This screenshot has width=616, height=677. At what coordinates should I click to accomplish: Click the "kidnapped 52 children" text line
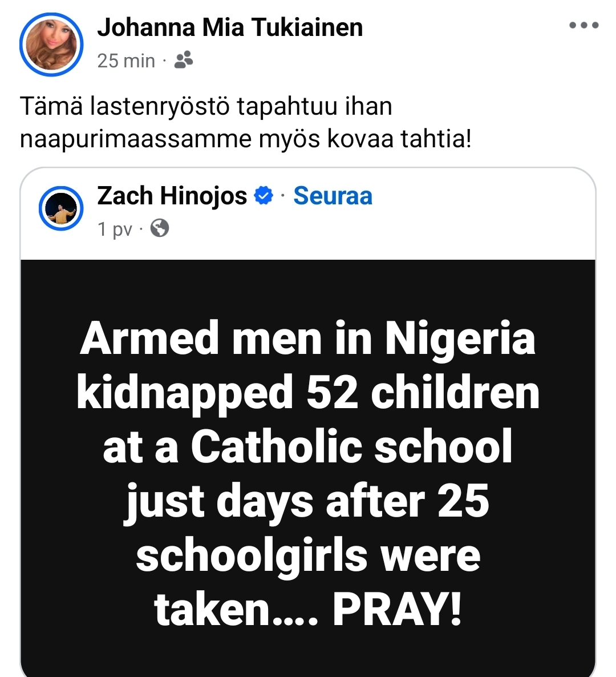tap(308, 393)
